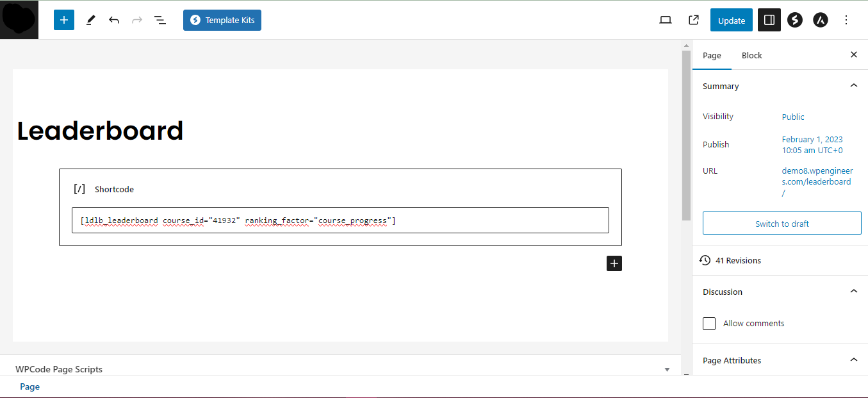This screenshot has width=868, height=398.
Task: Click the site logo to exit editor
Action: tap(19, 19)
